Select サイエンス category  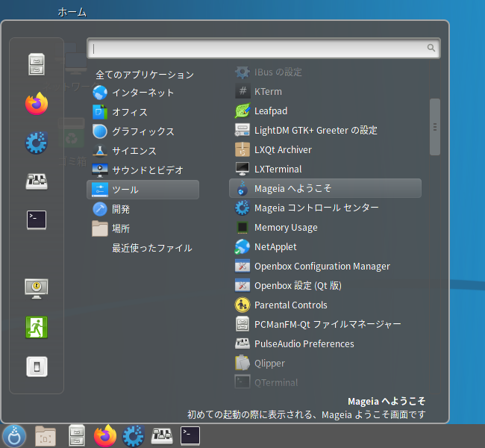[143, 151]
